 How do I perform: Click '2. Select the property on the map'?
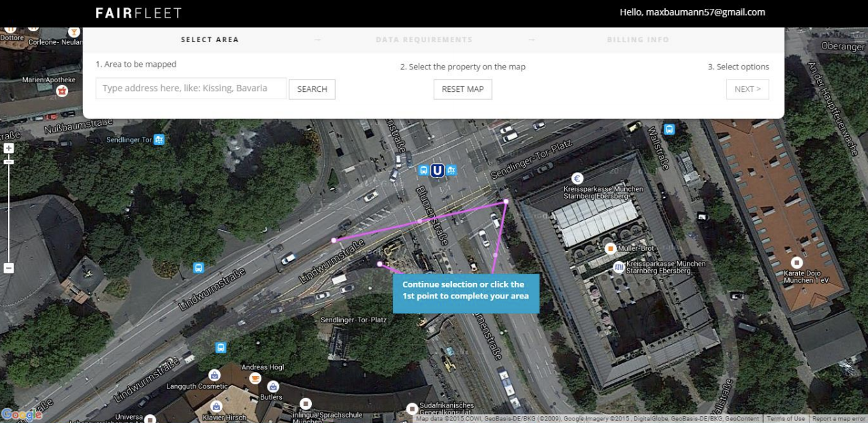[463, 67]
